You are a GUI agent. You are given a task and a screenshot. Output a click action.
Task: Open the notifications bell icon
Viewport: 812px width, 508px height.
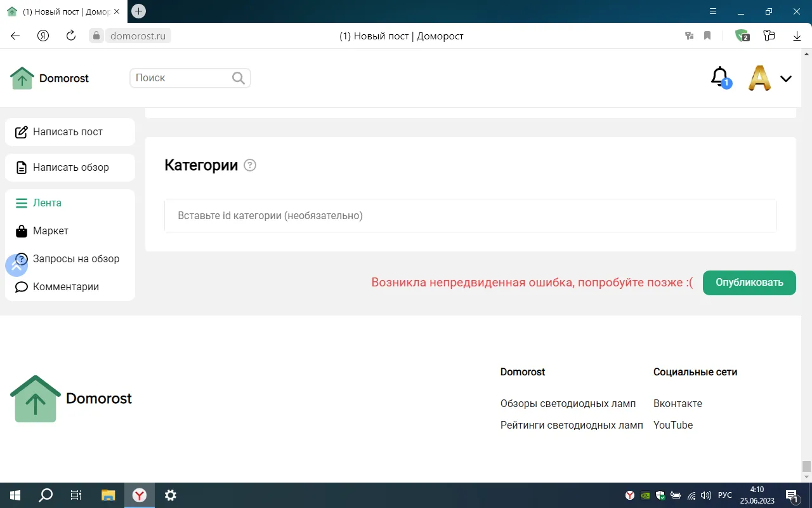click(719, 77)
